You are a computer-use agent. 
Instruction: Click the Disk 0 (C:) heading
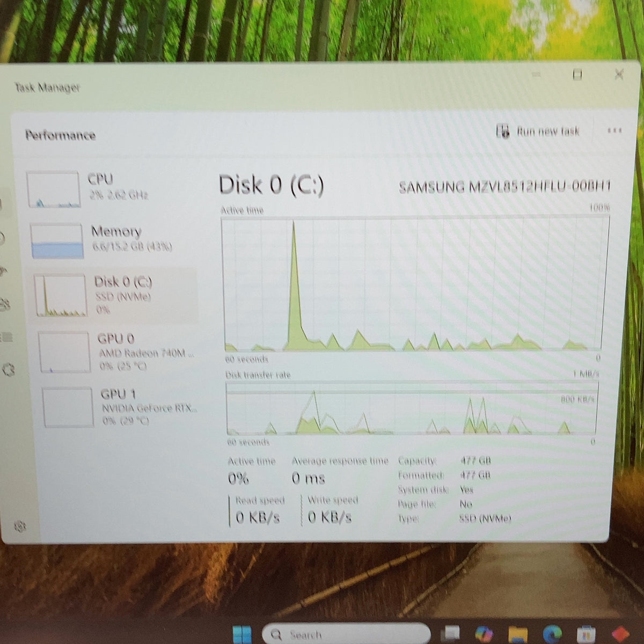tap(272, 185)
